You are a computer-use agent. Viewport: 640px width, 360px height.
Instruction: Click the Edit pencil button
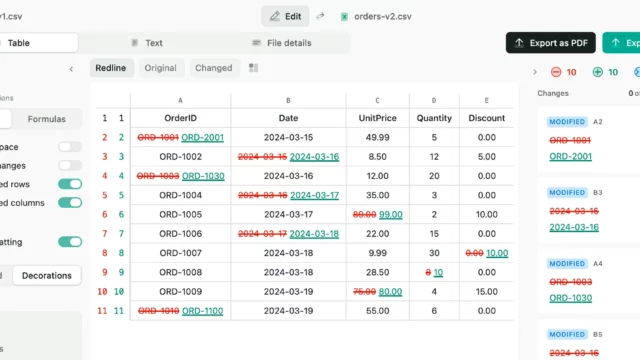(x=285, y=16)
